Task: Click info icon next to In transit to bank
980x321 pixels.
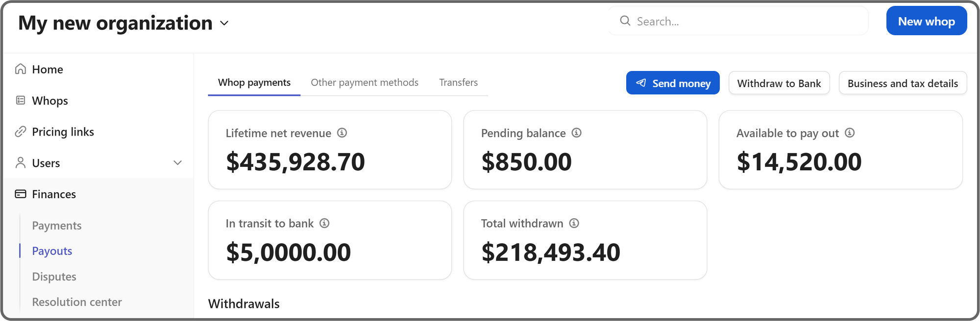Action: (x=324, y=223)
